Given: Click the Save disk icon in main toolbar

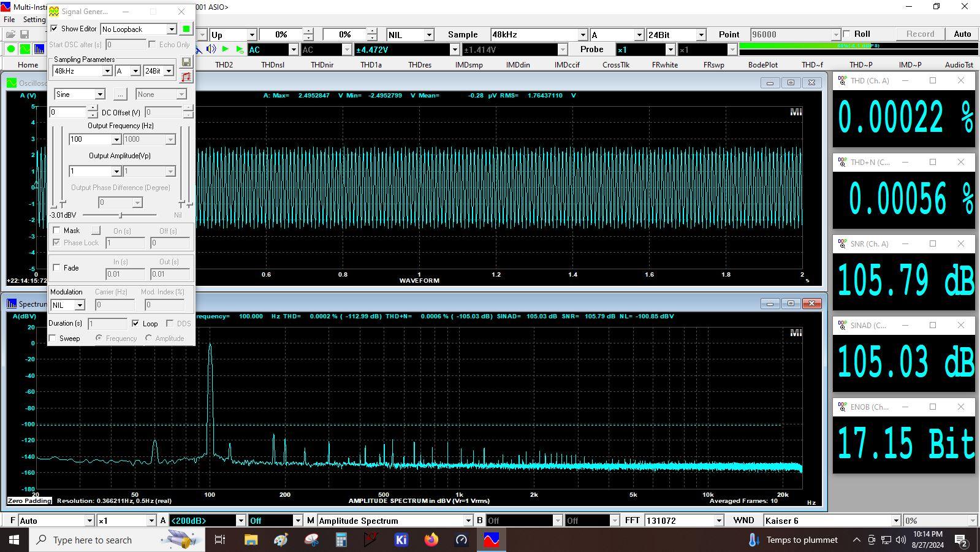Looking at the screenshot, I should tap(25, 34).
